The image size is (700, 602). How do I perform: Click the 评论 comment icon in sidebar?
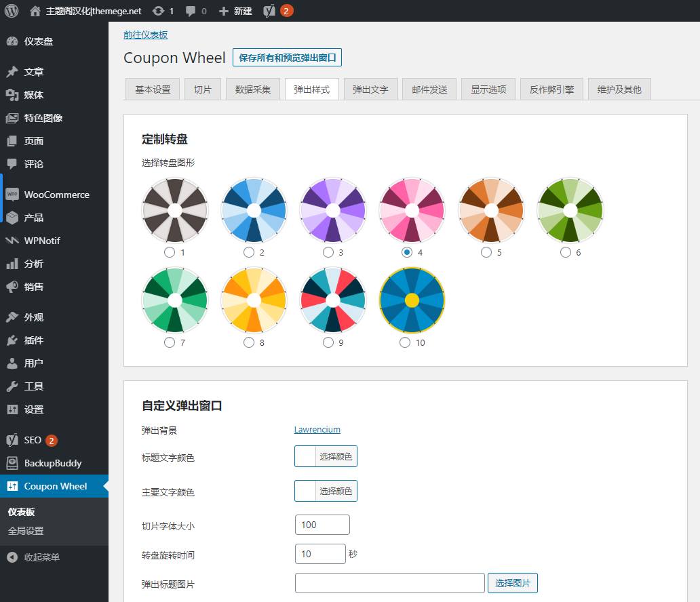[12, 164]
